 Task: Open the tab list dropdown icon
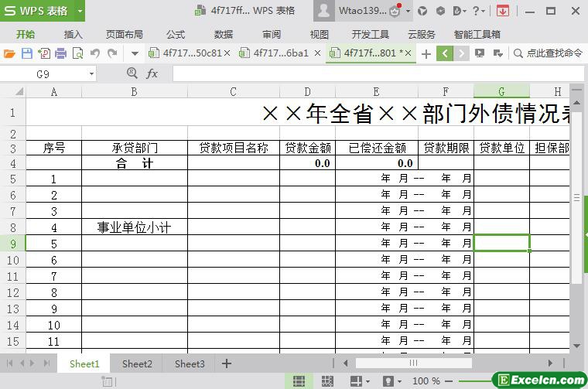click(497, 53)
